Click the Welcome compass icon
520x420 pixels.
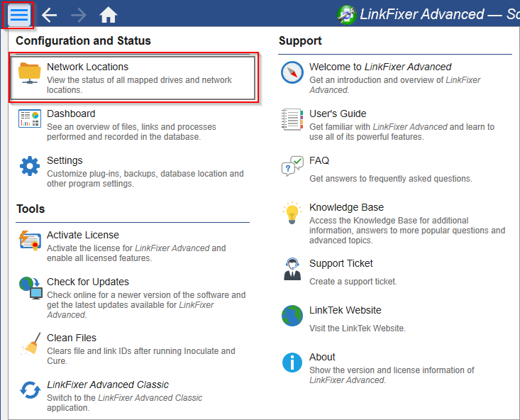[292, 72]
